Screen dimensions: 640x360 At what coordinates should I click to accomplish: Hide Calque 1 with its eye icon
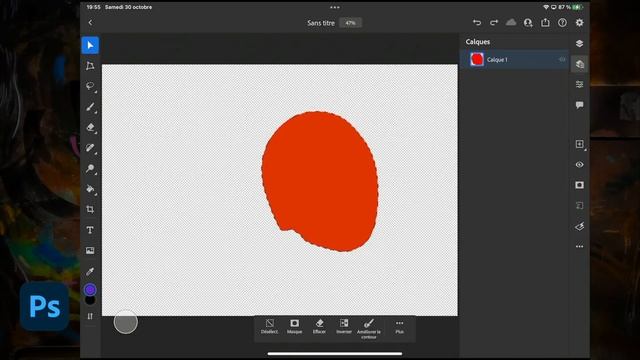[x=562, y=60]
